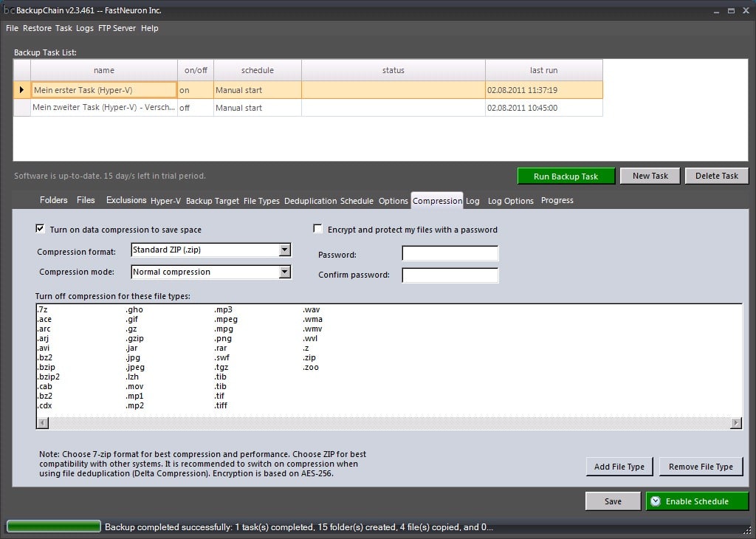Focus the Password input field
This screenshot has height=539, width=756.
point(450,253)
